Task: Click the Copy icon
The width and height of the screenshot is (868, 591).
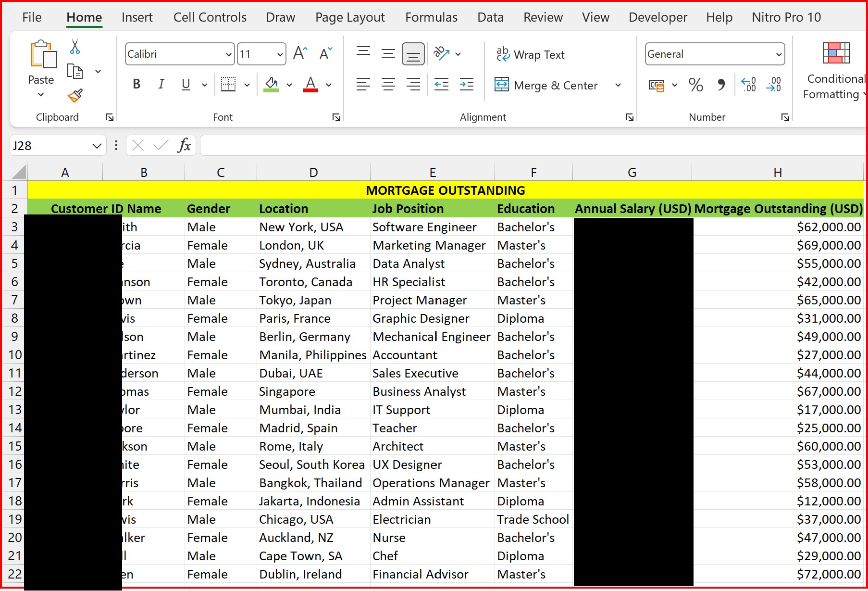Action: [x=75, y=71]
